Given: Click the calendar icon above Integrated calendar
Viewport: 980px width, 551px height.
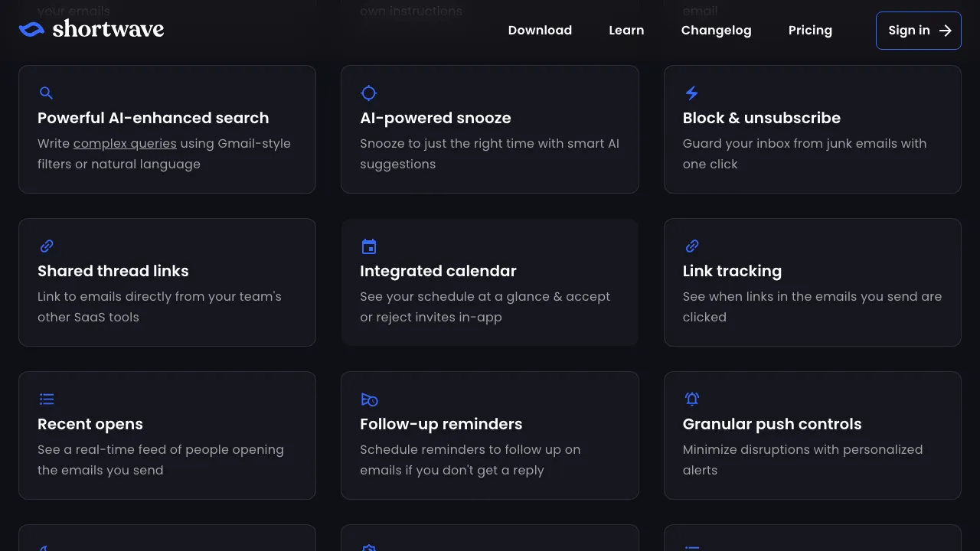Looking at the screenshot, I should coord(369,246).
